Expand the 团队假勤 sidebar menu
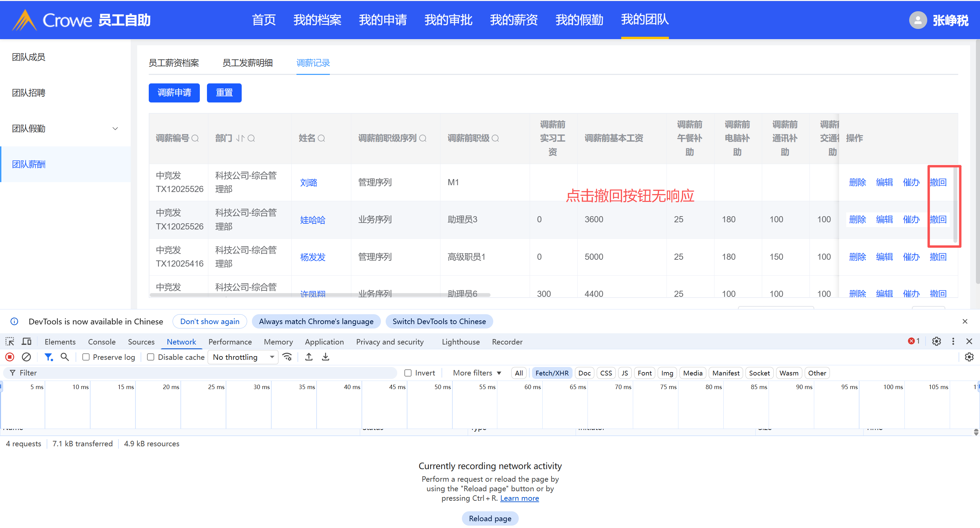The width and height of the screenshot is (980, 528). click(65, 129)
